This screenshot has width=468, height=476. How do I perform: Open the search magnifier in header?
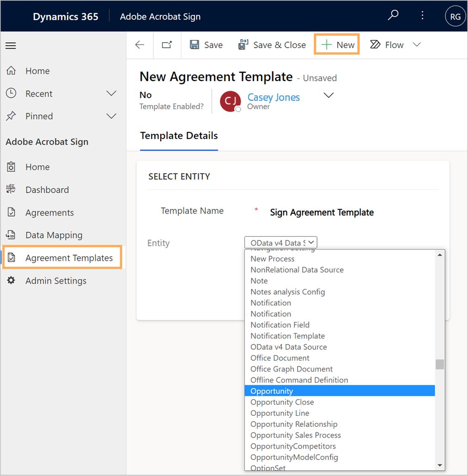pos(393,15)
